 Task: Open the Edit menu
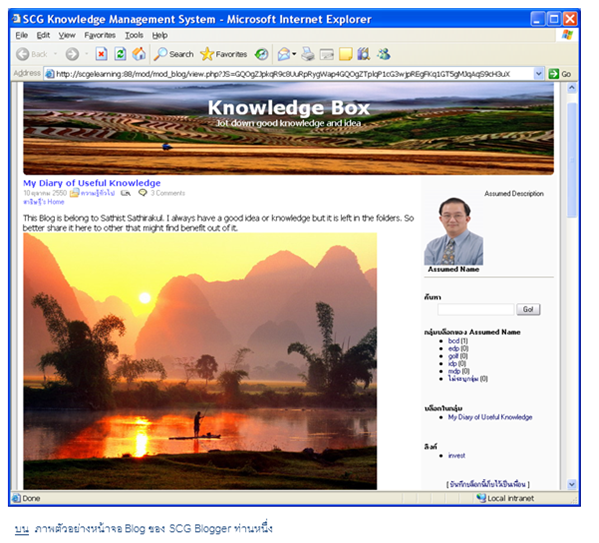[43, 35]
